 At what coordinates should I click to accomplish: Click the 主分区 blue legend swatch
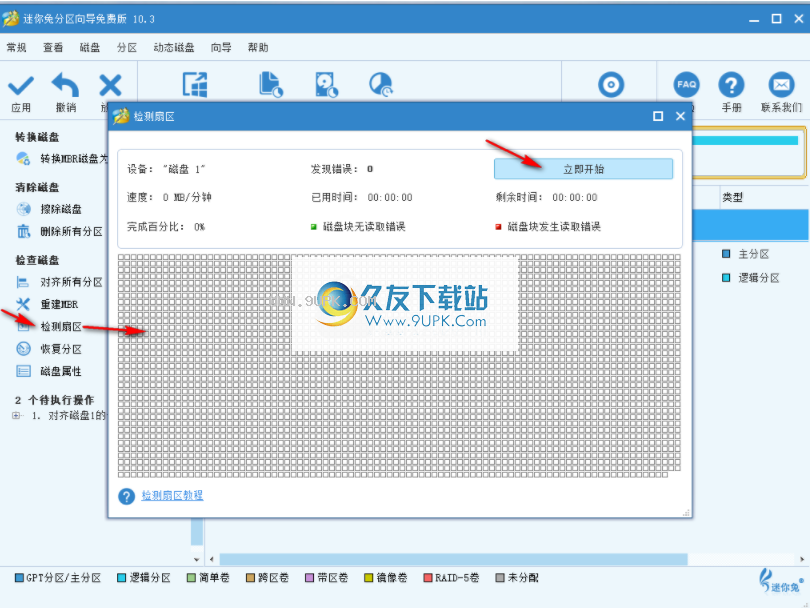tap(726, 254)
